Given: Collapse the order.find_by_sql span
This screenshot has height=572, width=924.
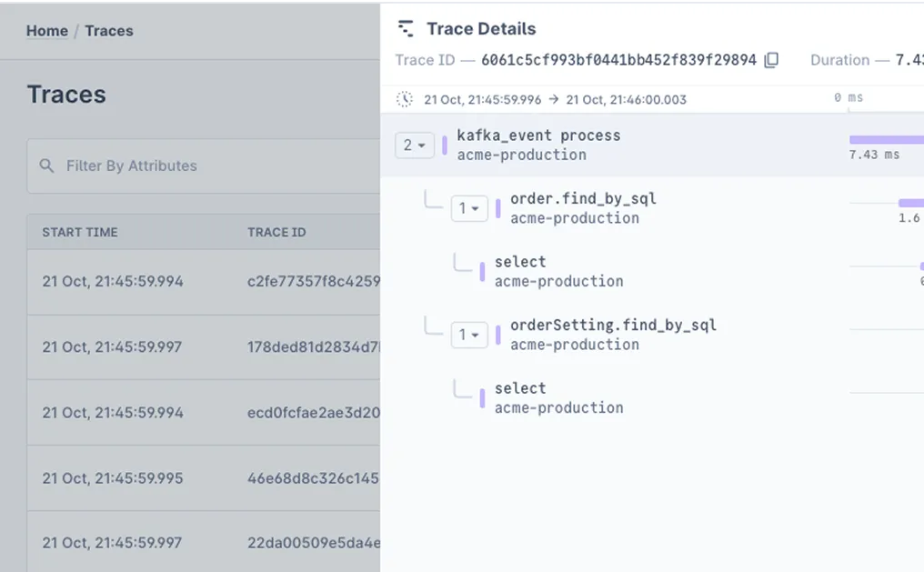Looking at the screenshot, I should click(x=469, y=208).
